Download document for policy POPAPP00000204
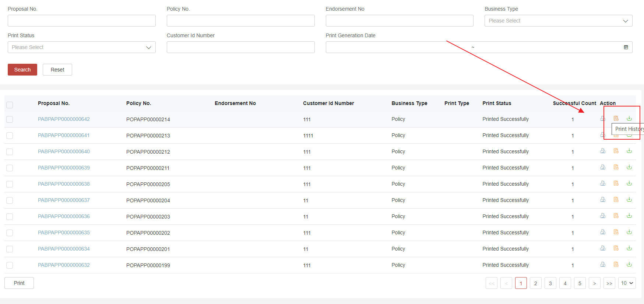This screenshot has width=644, height=304. pyautogui.click(x=629, y=200)
